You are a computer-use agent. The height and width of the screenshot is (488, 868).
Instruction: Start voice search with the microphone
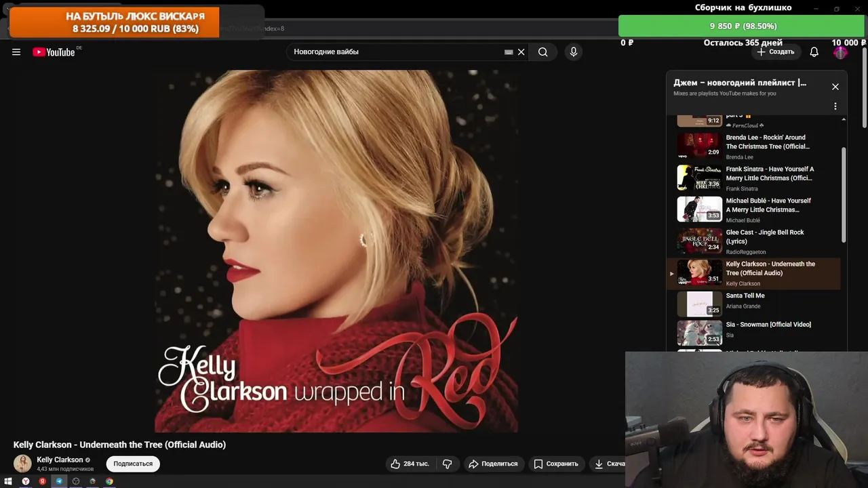574,52
